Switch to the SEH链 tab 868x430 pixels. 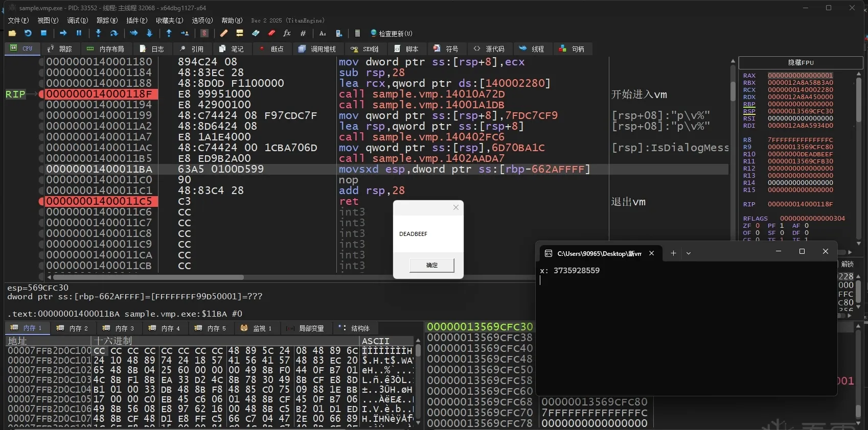365,49
